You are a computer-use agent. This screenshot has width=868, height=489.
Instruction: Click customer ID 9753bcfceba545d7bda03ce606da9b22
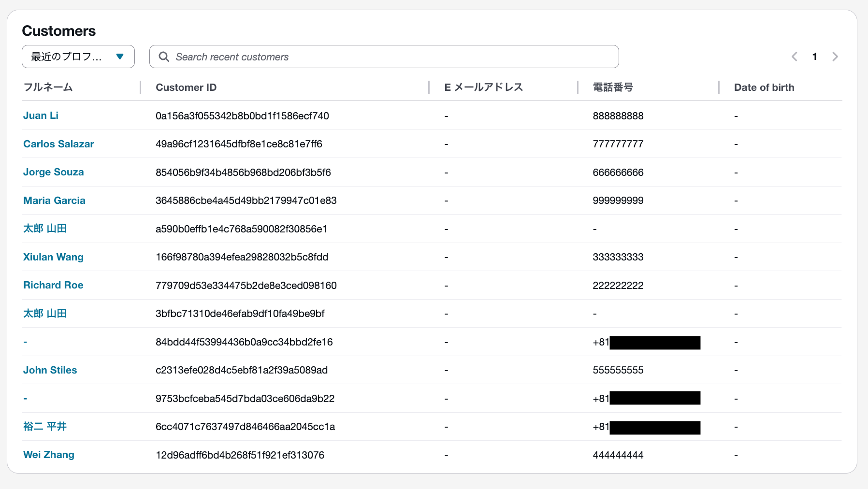[x=245, y=399]
